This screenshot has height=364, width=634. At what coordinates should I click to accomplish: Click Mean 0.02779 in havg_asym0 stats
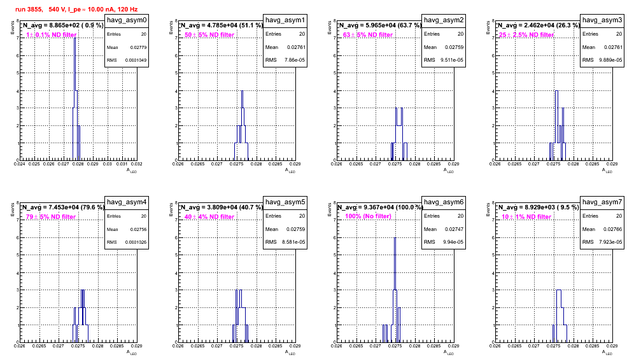(127, 47)
